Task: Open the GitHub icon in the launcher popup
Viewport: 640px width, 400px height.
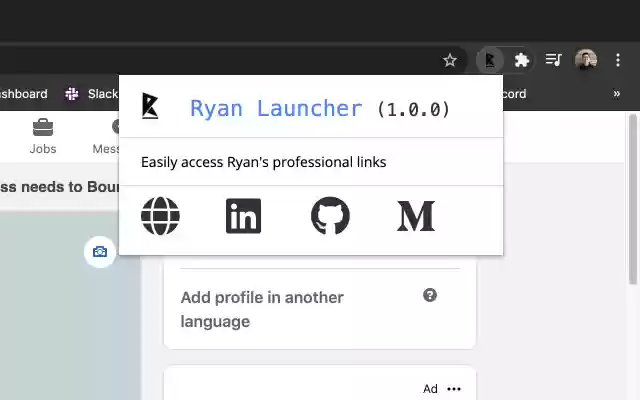Action: pos(330,216)
